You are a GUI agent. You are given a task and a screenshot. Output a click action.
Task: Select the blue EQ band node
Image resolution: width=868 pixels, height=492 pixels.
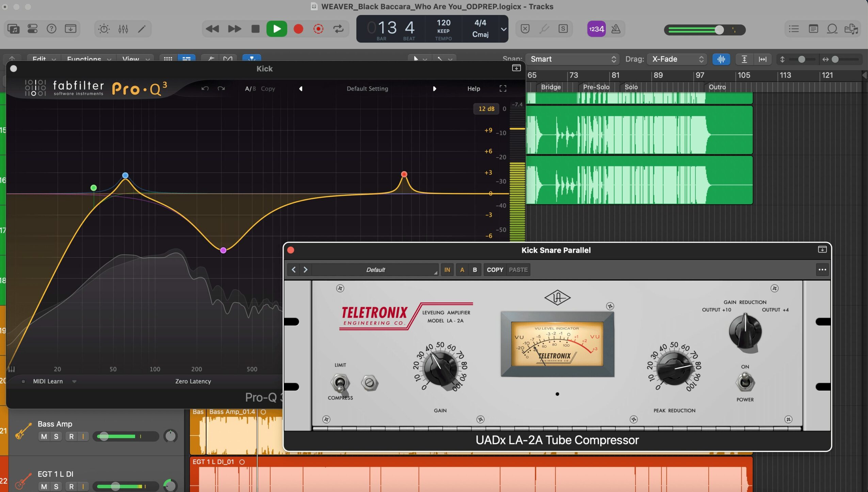tap(125, 176)
